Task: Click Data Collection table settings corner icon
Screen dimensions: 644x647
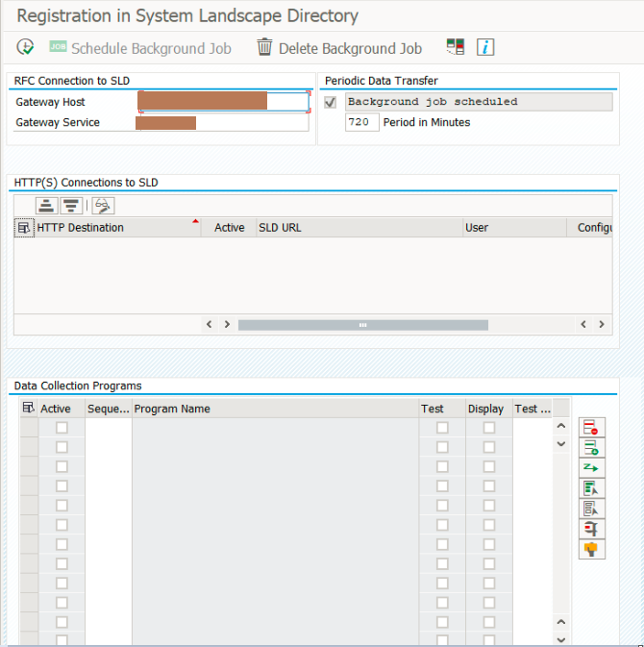Action: 29,408
